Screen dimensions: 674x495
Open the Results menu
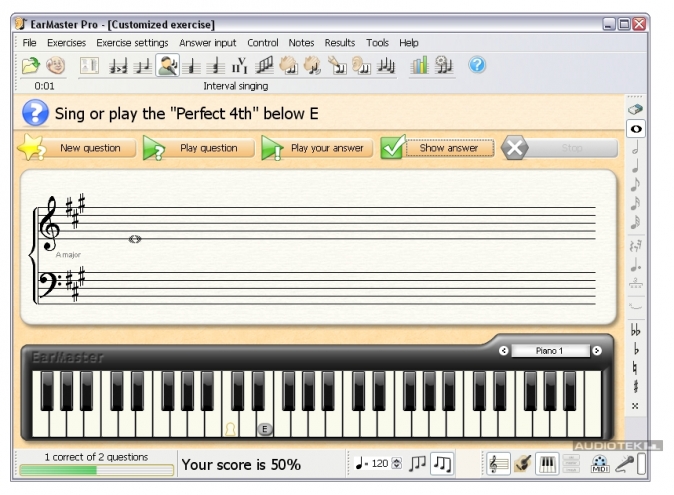coord(340,43)
